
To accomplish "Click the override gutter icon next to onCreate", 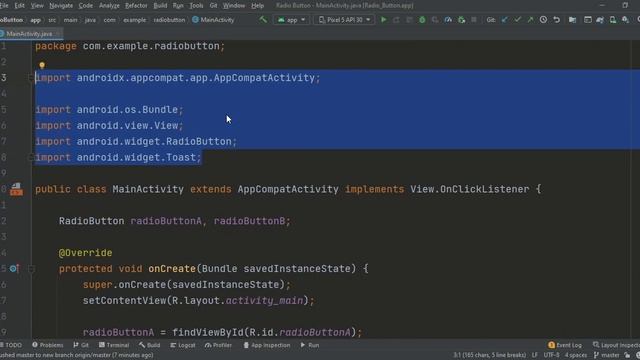I will [14, 269].
